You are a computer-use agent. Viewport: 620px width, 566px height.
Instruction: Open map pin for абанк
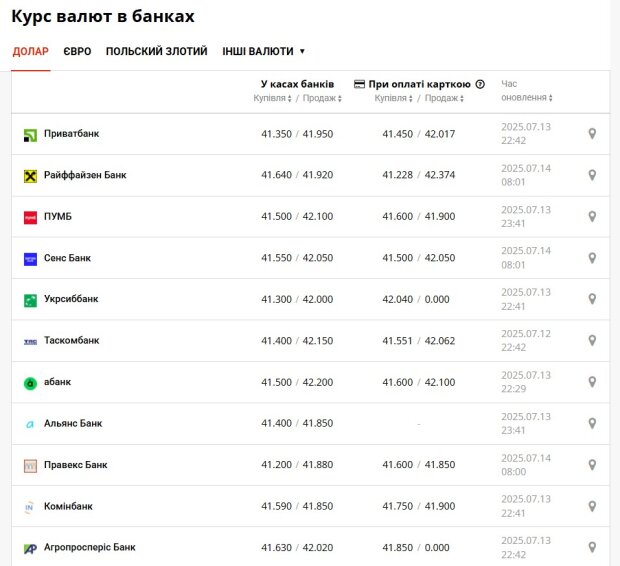tap(592, 382)
